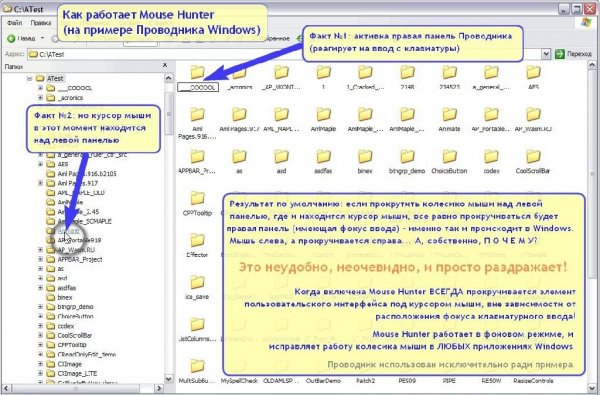Select CXImage in the folder tree
Viewport: 600px width, 395px height.
point(70,364)
